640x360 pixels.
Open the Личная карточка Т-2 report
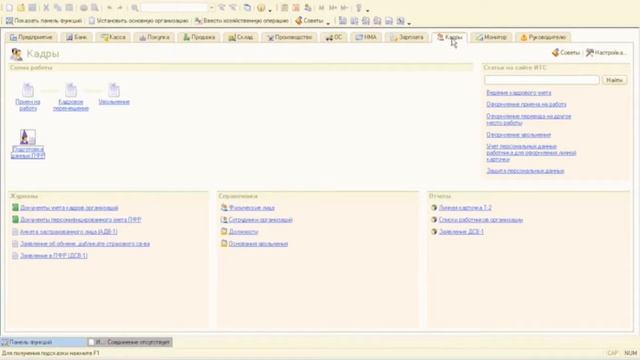(465, 208)
